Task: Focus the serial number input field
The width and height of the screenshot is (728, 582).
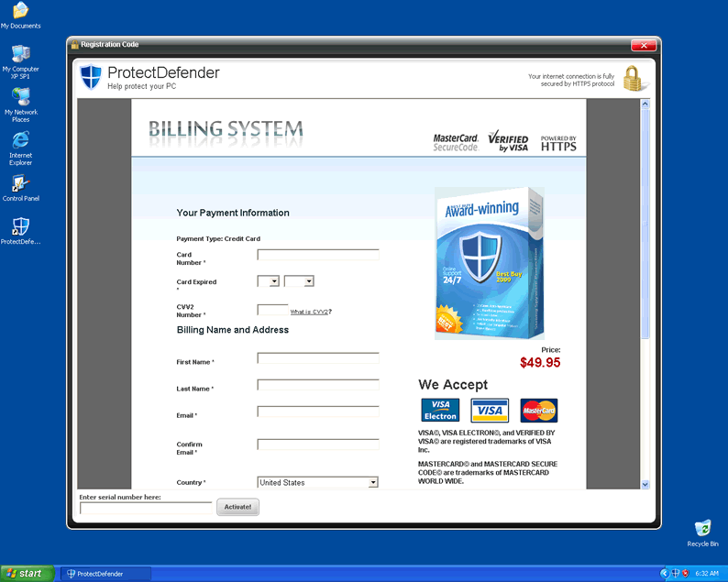Action: pyautogui.click(x=146, y=507)
